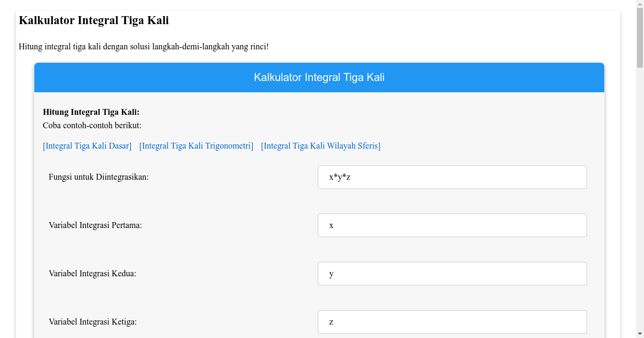Select the Variabel Integrasi Pertama input field

coord(452,225)
